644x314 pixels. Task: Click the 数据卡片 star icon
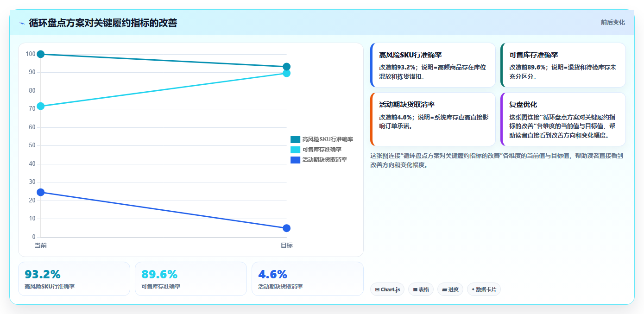point(473,289)
